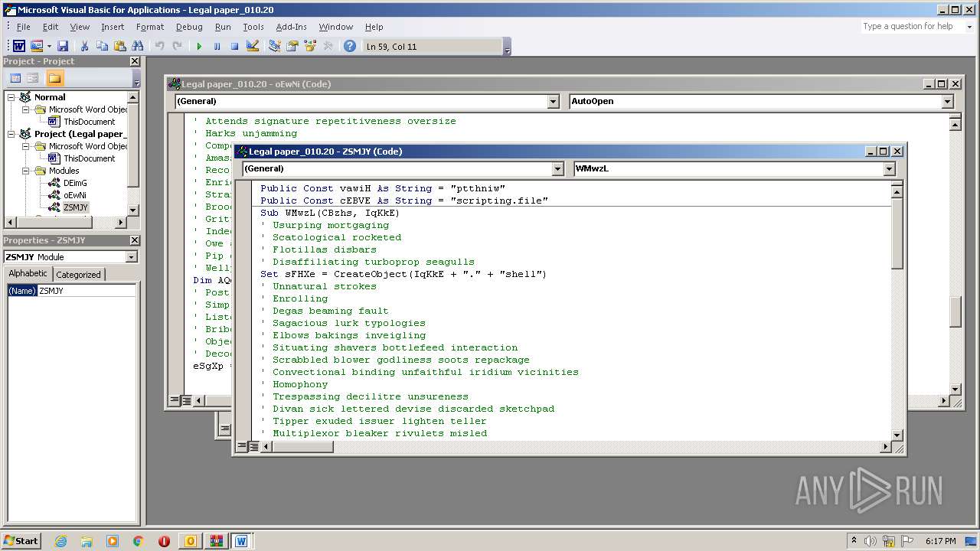Image resolution: width=980 pixels, height=551 pixels.
Task: Toggle Full Module View in ZSMJY code window
Action: (x=253, y=446)
